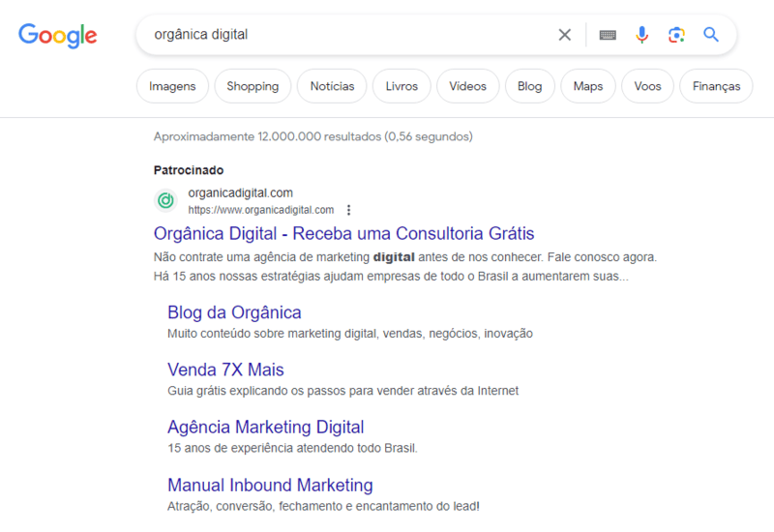Click the Google logo

(58, 36)
